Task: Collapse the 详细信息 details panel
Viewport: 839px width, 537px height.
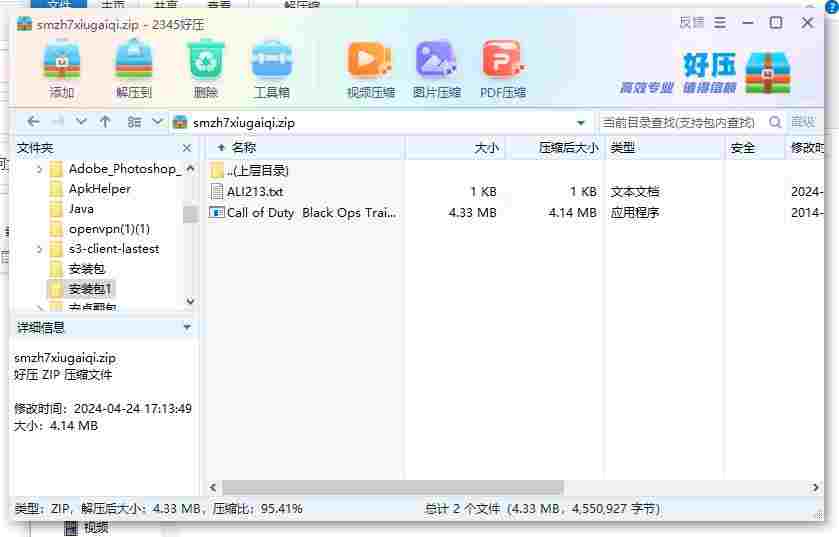Action: [x=187, y=327]
